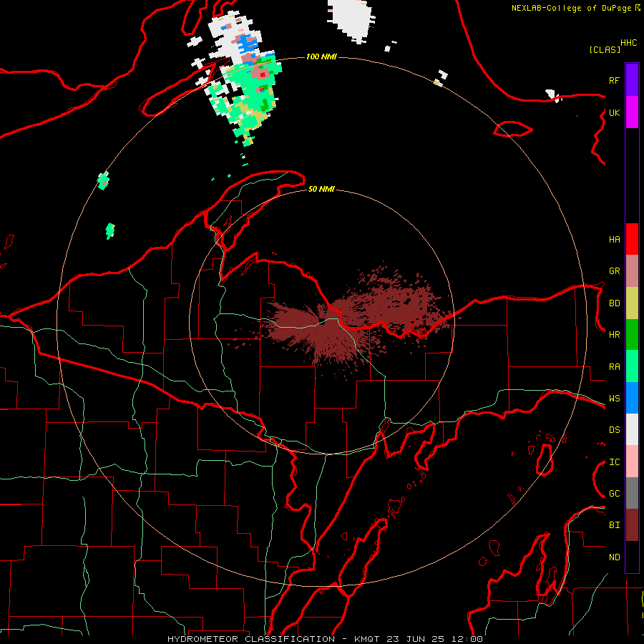644x644 pixels.
Task: Click the ND legend label
Action: (614, 557)
